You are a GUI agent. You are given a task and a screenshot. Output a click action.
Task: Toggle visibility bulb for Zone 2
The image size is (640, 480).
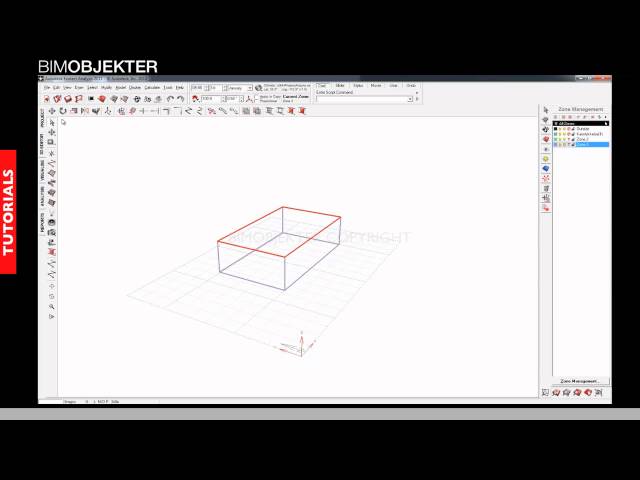click(x=560, y=140)
